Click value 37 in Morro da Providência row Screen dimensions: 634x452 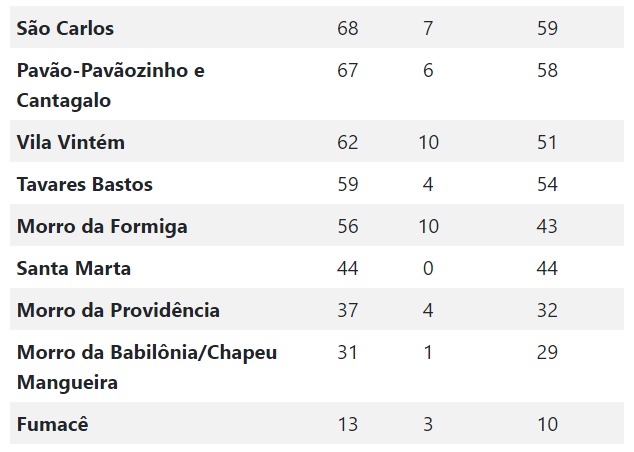click(x=348, y=310)
